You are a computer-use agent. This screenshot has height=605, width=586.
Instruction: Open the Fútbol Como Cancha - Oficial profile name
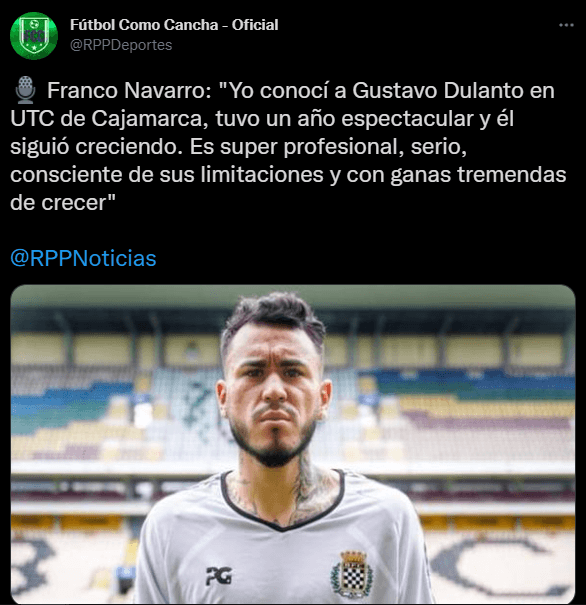[x=174, y=25]
